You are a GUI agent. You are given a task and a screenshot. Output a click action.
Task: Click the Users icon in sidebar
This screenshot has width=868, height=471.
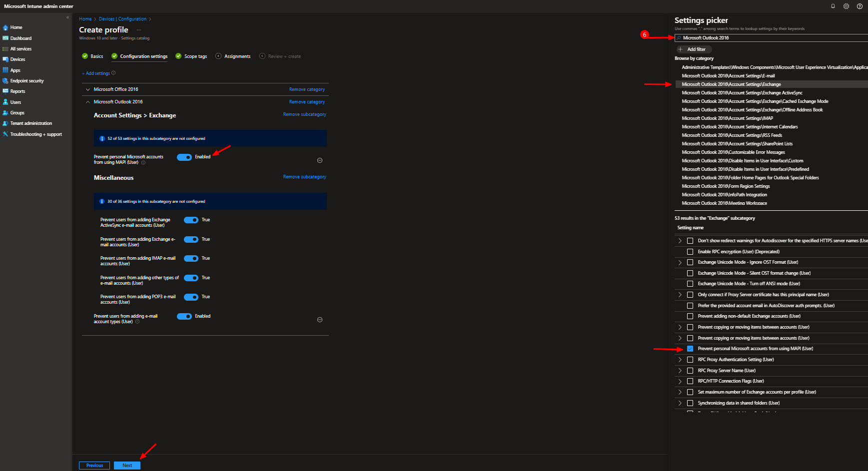click(5, 102)
